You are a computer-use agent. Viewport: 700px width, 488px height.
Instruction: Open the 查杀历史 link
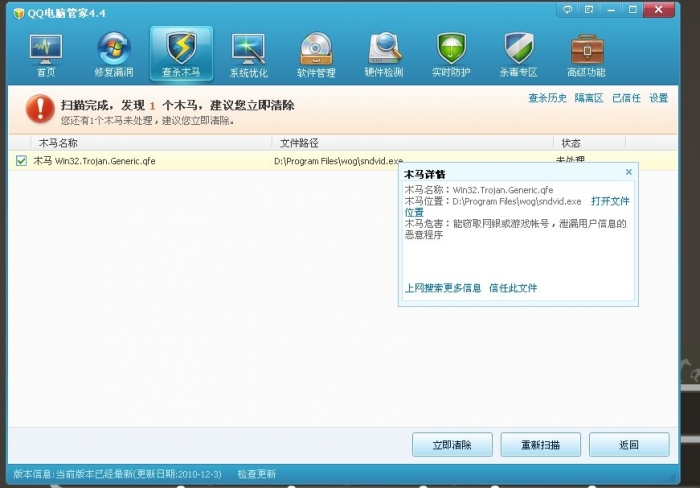547,98
